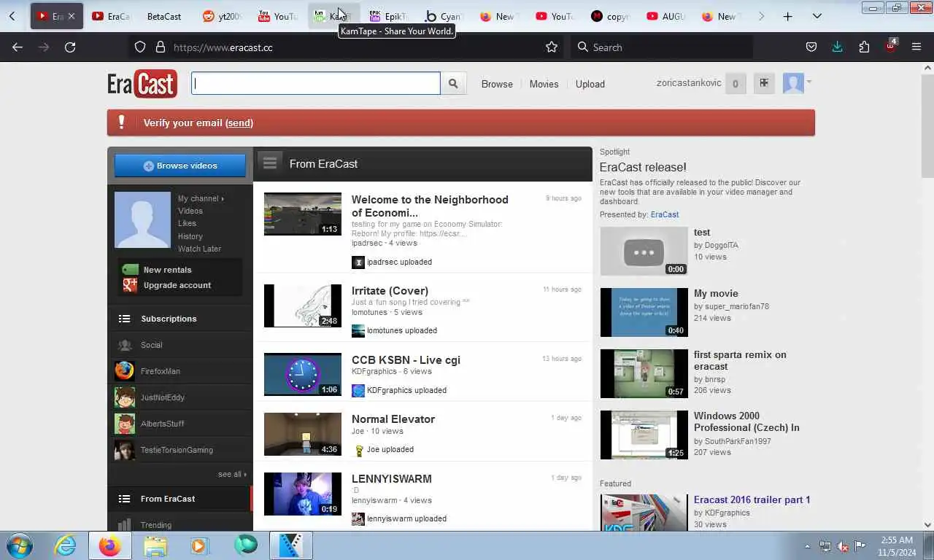Click the user avatar icon in header
Image resolution: width=934 pixels, height=560 pixels.
[793, 83]
